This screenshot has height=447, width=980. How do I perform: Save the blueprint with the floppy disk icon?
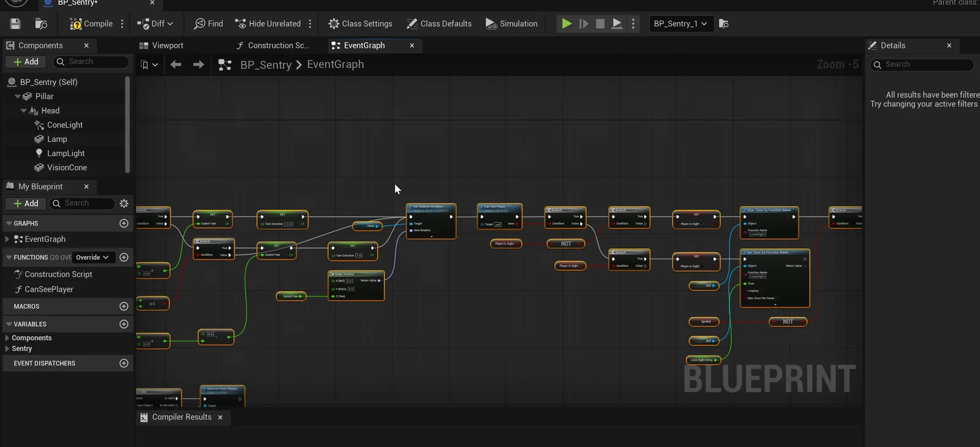pos(15,24)
